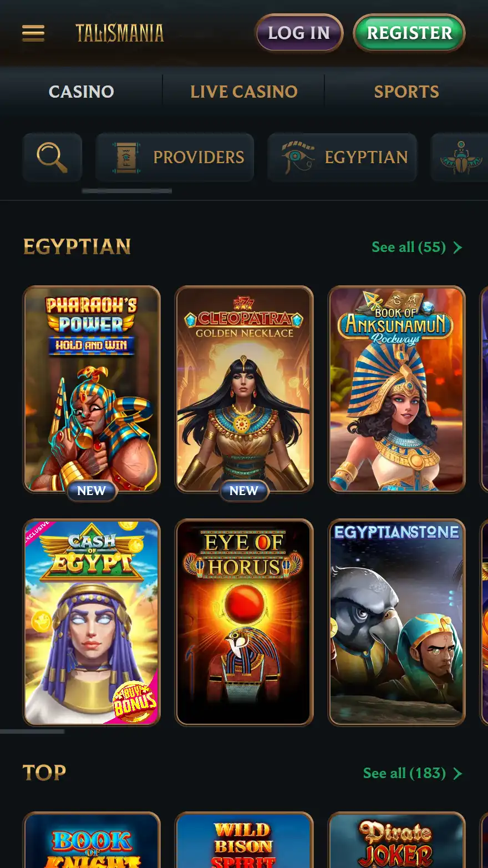488x868 pixels.
Task: Click the magnifying glass search icon
Action: [52, 157]
